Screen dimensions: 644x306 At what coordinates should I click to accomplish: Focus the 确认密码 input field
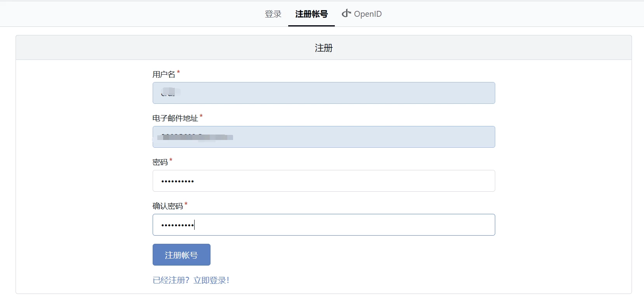(x=324, y=225)
